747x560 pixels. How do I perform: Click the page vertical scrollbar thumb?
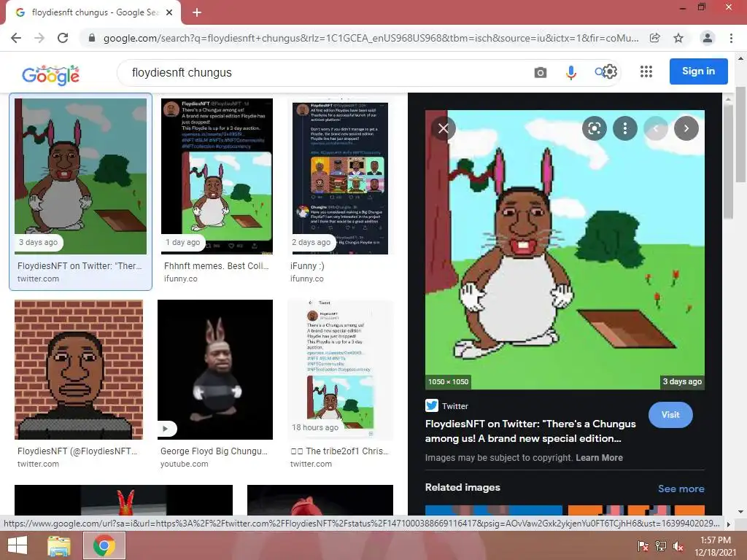coord(740,134)
